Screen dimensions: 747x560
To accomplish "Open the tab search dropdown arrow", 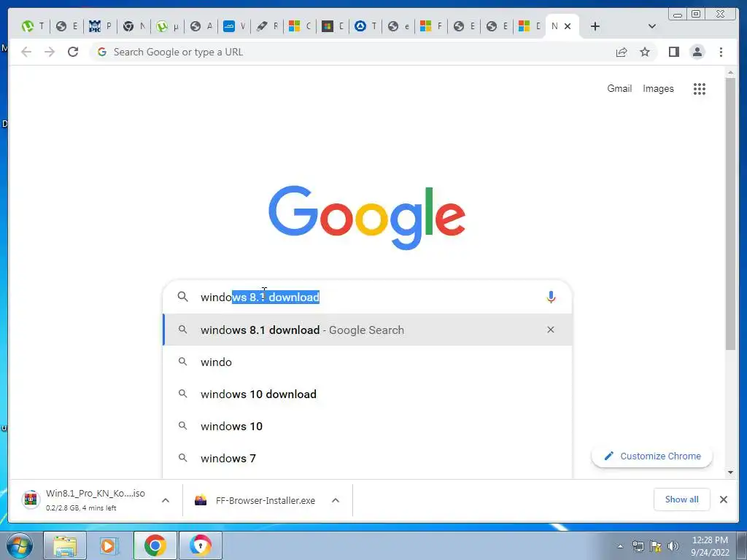I will [x=652, y=26].
